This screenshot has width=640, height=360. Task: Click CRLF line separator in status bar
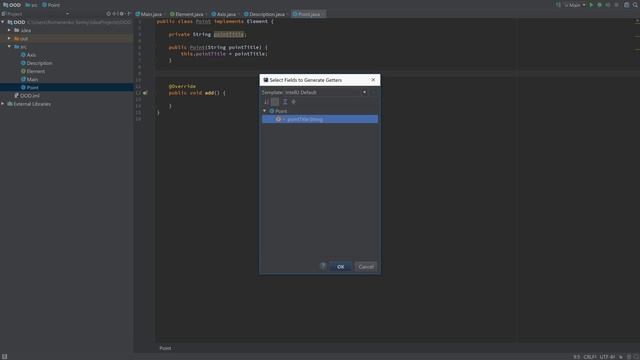coord(590,357)
